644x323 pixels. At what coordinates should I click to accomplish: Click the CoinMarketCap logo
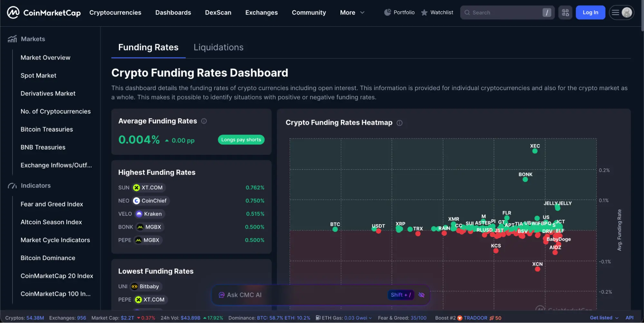coord(44,13)
